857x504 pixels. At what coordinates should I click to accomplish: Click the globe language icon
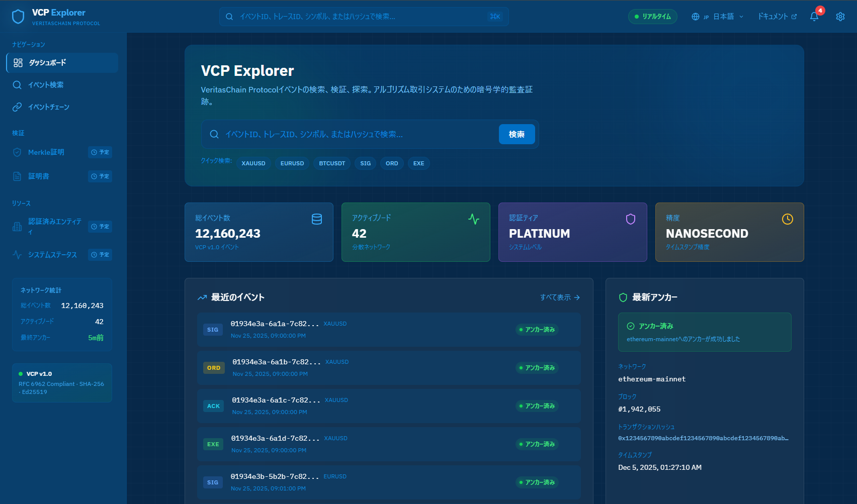tap(696, 17)
